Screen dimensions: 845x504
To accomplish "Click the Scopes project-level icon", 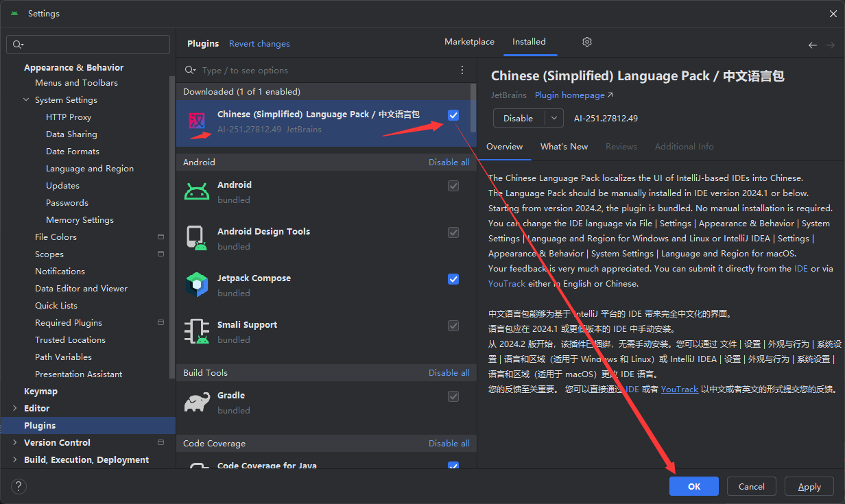I will [160, 254].
